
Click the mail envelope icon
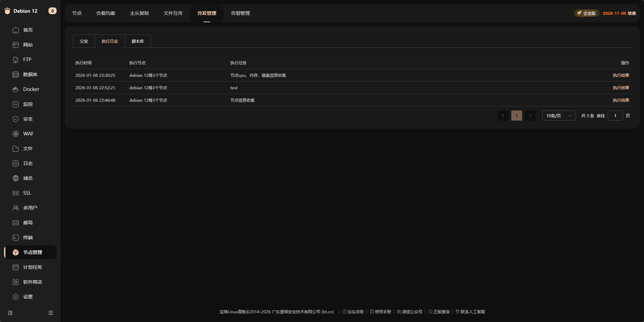click(15, 223)
